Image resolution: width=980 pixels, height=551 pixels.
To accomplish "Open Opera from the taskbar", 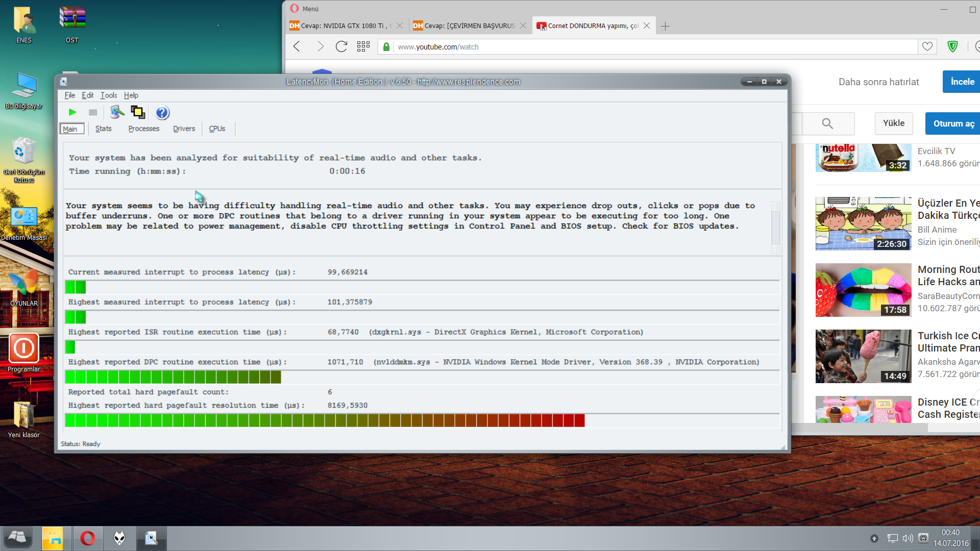I will tap(87, 538).
